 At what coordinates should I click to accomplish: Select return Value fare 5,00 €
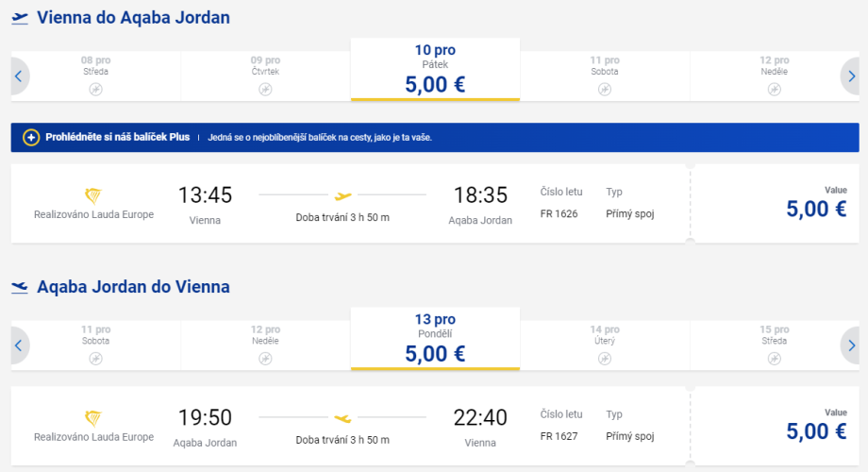click(x=816, y=426)
